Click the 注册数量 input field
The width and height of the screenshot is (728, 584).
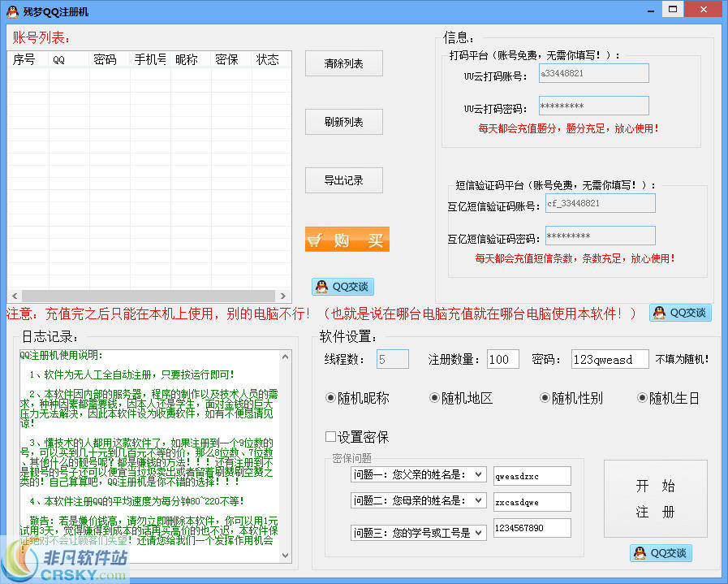pos(503,359)
